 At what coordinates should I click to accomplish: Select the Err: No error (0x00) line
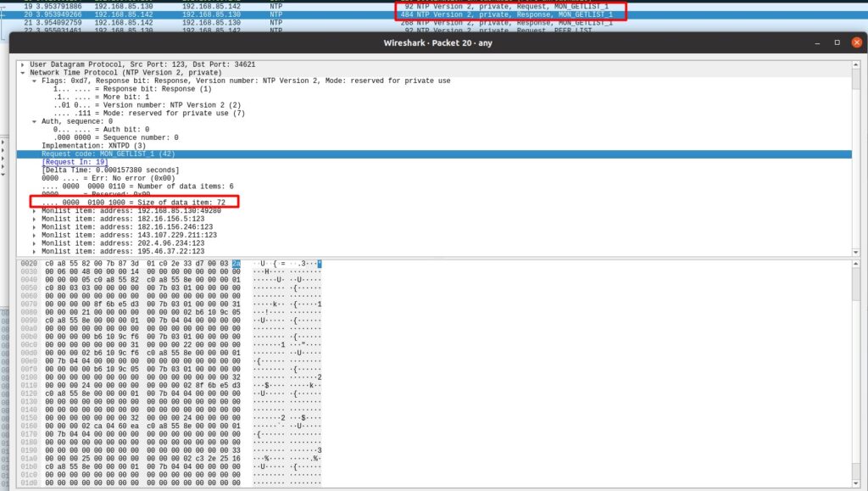click(108, 178)
